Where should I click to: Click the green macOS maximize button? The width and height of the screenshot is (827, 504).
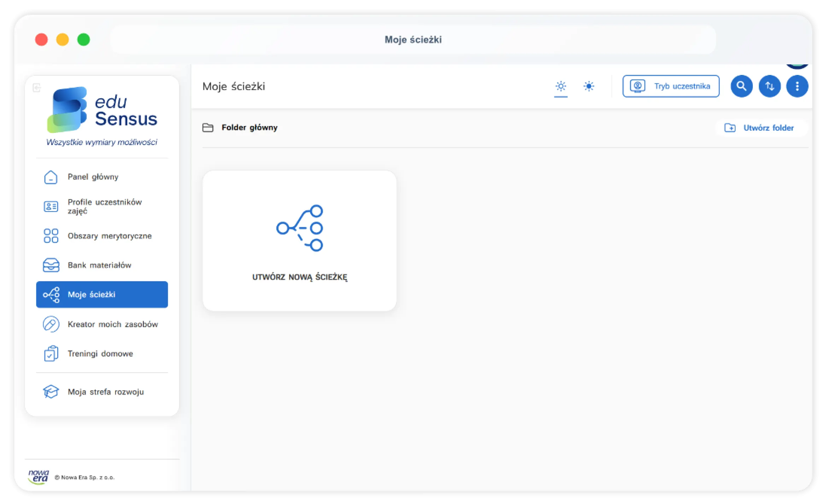(x=84, y=39)
